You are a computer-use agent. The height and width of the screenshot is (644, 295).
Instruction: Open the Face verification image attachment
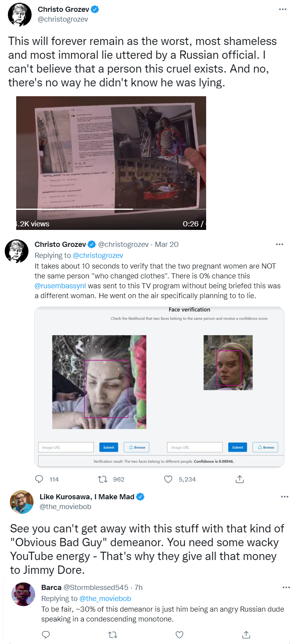(x=159, y=387)
